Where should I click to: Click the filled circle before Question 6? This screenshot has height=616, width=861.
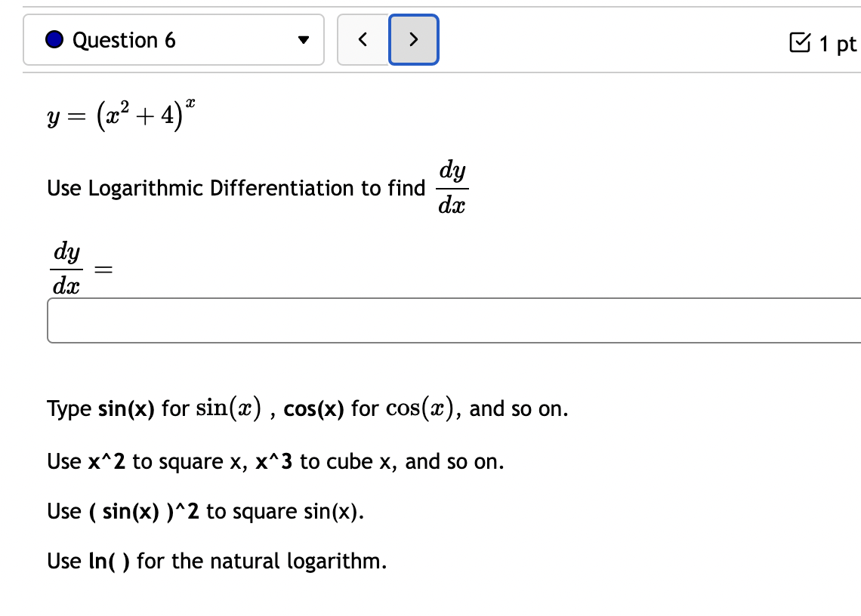point(54,39)
